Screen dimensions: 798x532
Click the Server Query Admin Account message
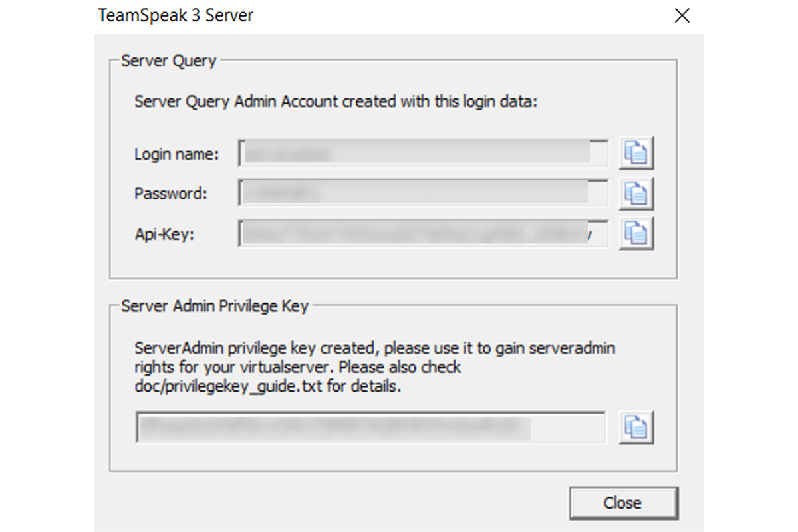(x=335, y=102)
